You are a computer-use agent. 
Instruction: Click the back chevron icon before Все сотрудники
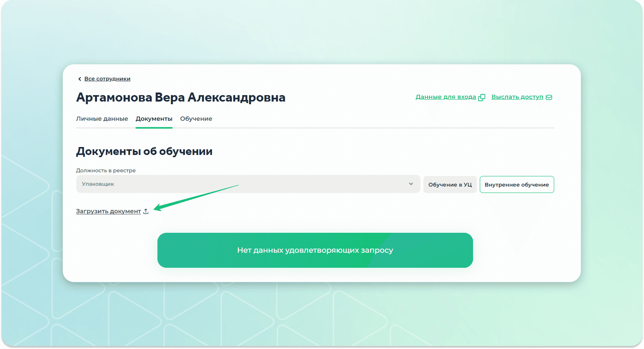tap(79, 79)
